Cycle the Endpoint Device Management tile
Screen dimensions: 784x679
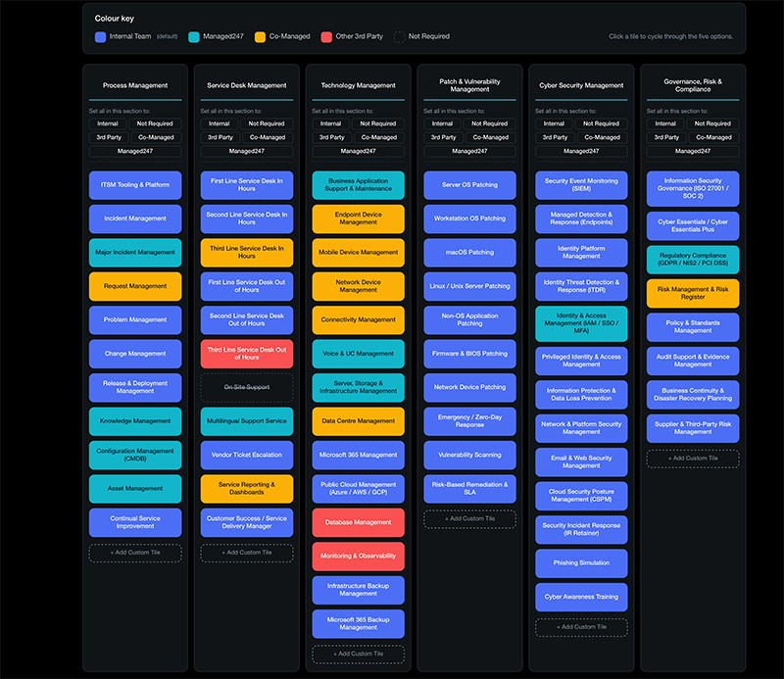[x=358, y=218]
